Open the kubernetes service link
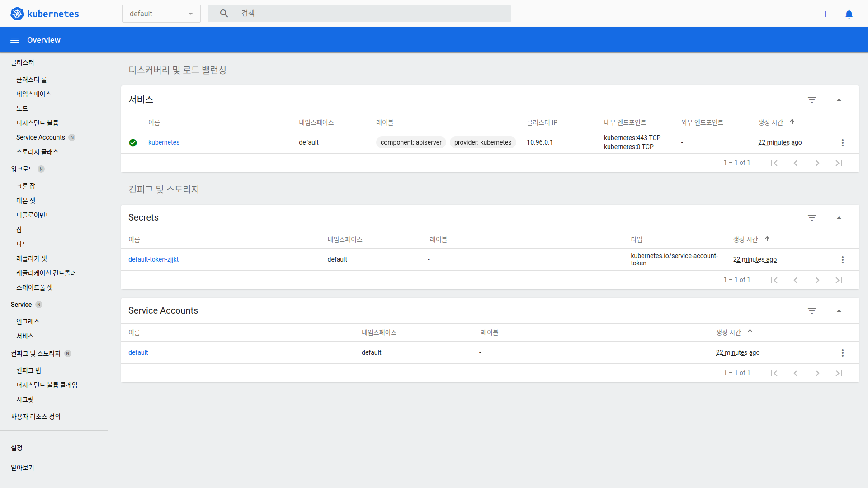This screenshot has width=868, height=488. 164,142
